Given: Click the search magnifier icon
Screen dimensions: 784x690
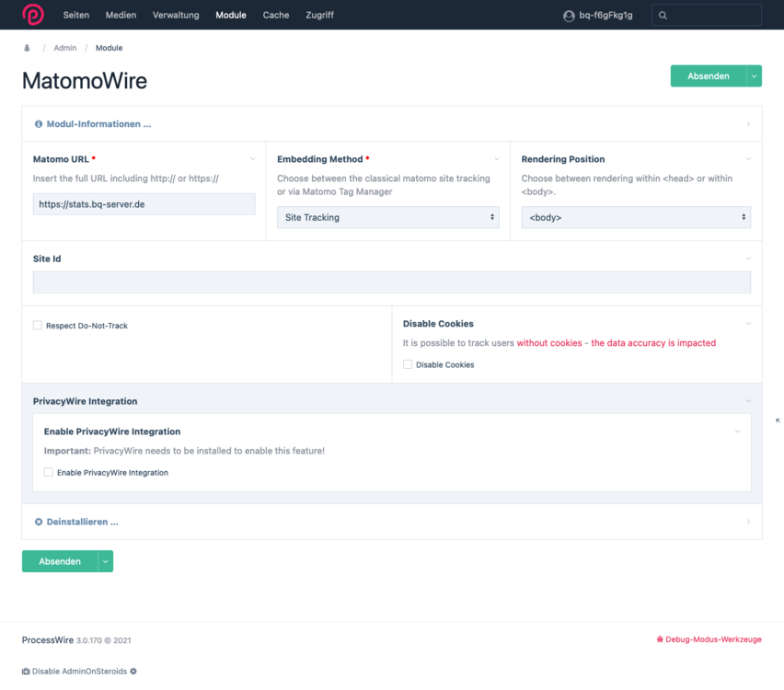Looking at the screenshot, I should pos(663,16).
